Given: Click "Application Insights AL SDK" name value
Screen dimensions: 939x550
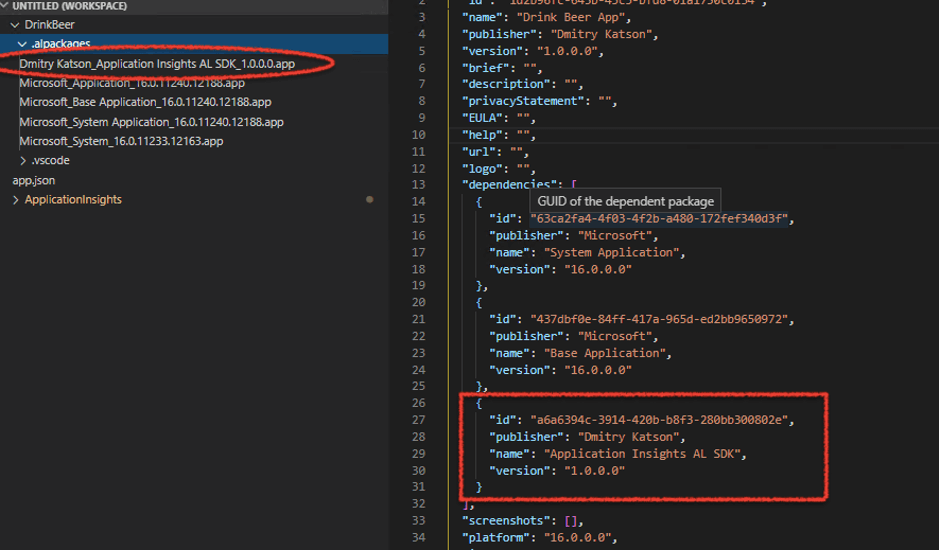Looking at the screenshot, I should (x=642, y=454).
